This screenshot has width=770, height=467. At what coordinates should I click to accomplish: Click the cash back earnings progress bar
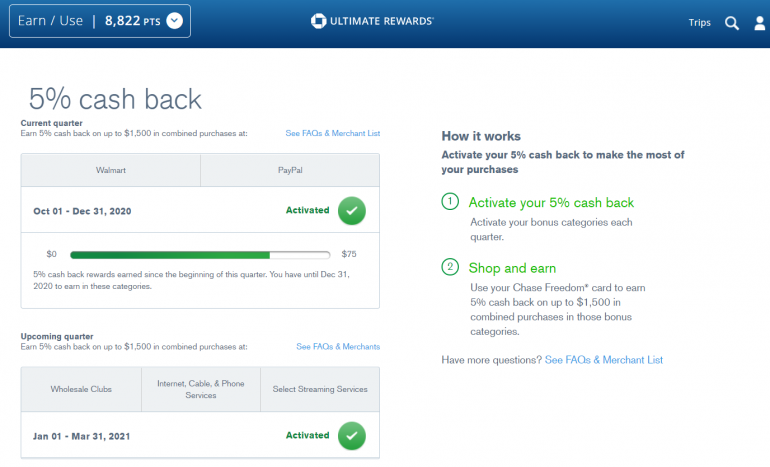coord(200,254)
